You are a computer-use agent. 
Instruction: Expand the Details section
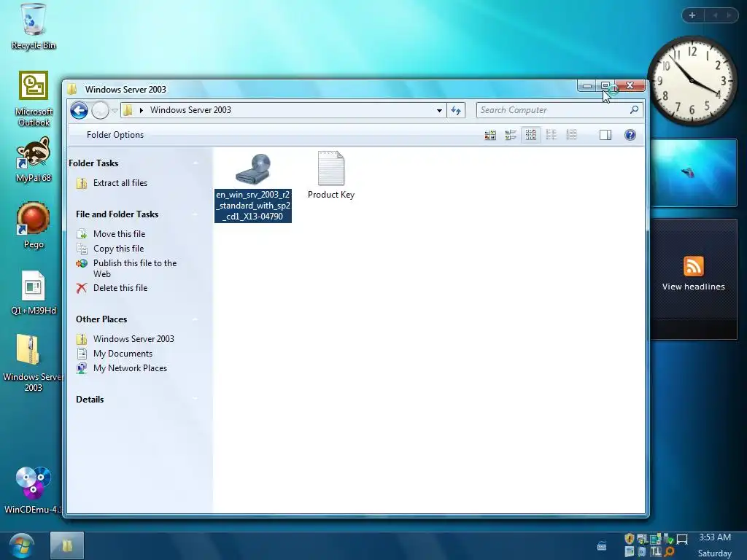tap(196, 399)
